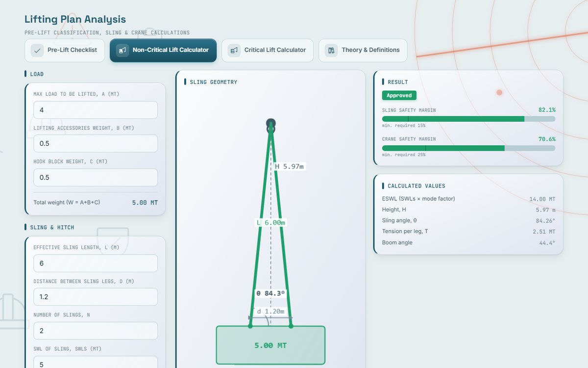588x368 pixels.
Task: Edit the Max Load to be Lifted field
Action: (x=96, y=110)
